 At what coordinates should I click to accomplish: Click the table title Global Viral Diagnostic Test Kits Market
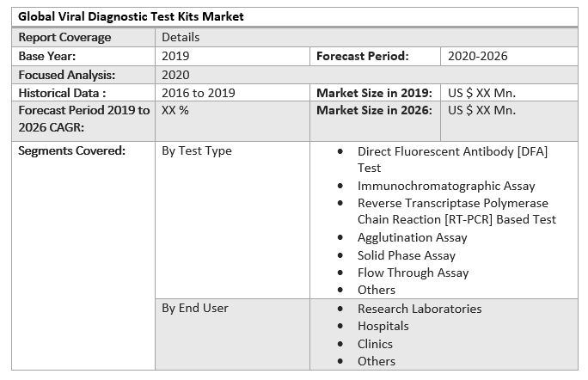point(131,16)
